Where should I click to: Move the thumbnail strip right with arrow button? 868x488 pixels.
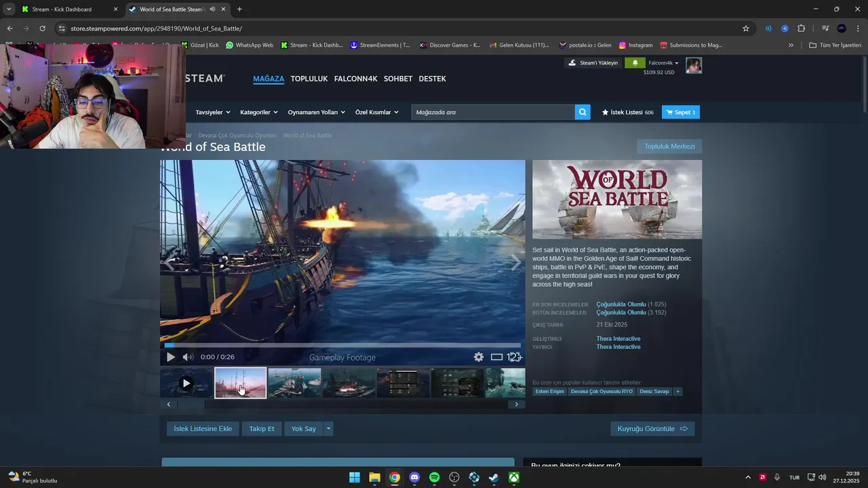[516, 405]
